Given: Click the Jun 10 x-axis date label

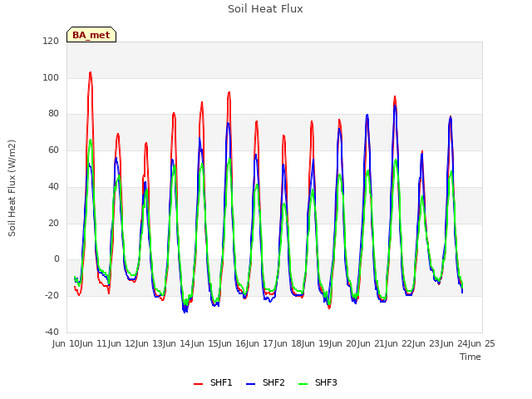Looking at the screenshot, I should click(x=67, y=343).
